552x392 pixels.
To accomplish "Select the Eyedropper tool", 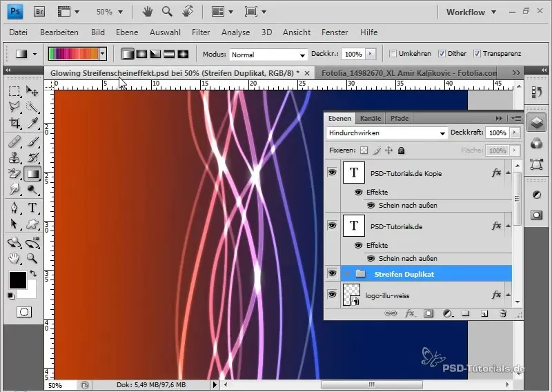I will pyautogui.click(x=32, y=123).
